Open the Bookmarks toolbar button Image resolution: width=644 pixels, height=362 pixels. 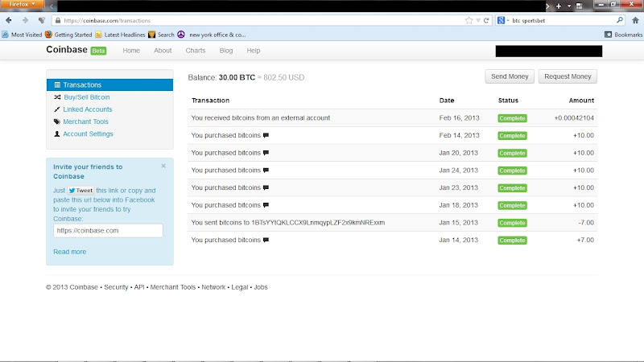[623, 35]
